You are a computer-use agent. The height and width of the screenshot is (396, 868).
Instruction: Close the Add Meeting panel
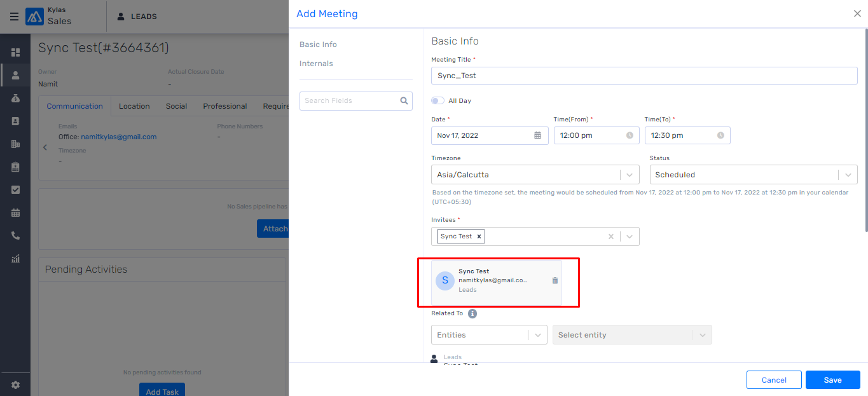click(x=857, y=13)
